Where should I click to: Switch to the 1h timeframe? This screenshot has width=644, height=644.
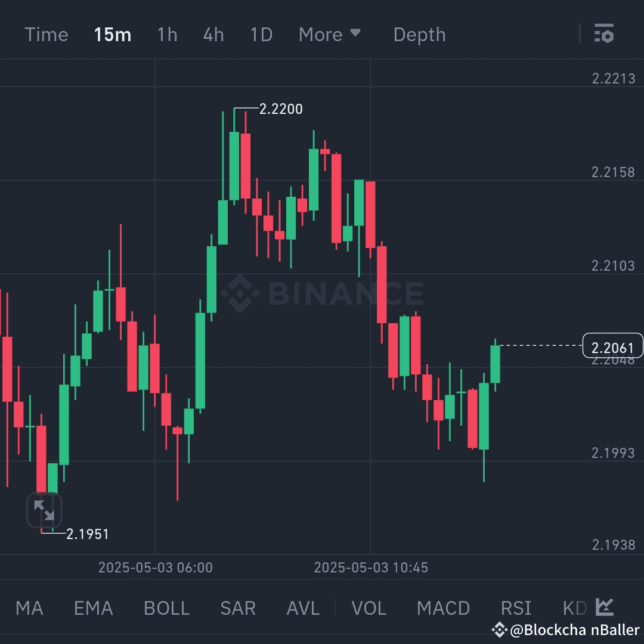click(167, 34)
